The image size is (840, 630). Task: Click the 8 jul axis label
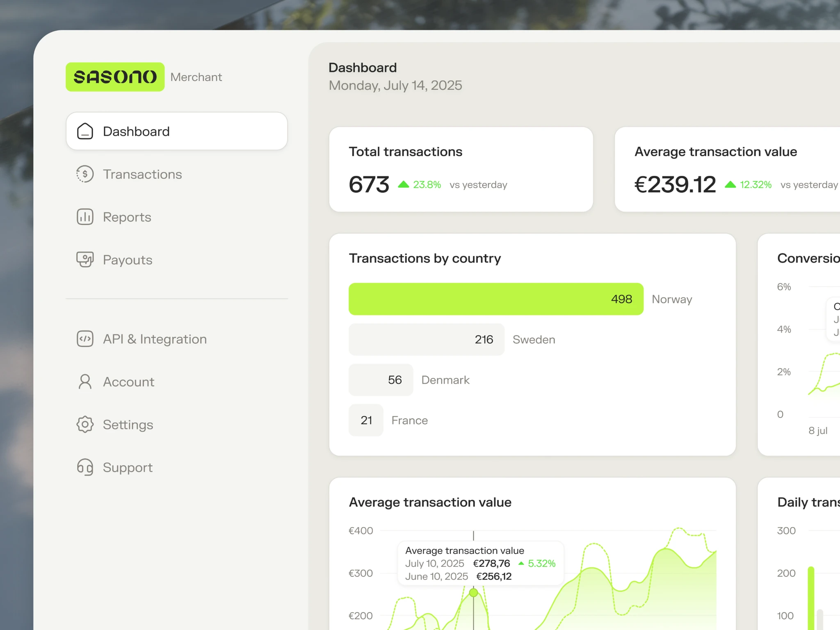click(818, 430)
